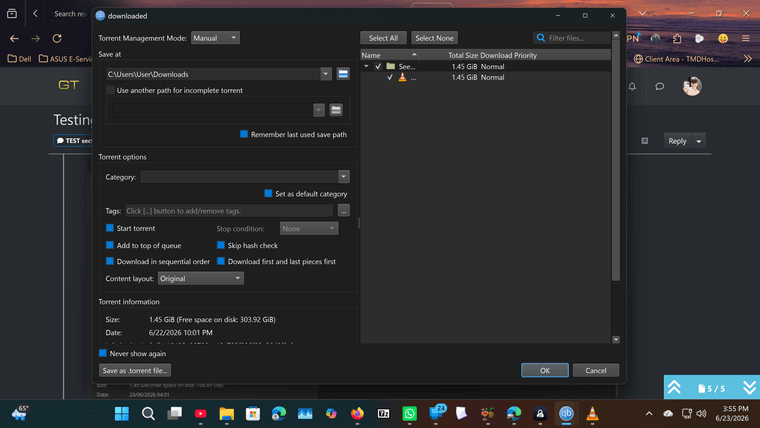The image size is (760, 428).
Task: Open the dropdown arrow beside Reply
Action: [x=699, y=141]
